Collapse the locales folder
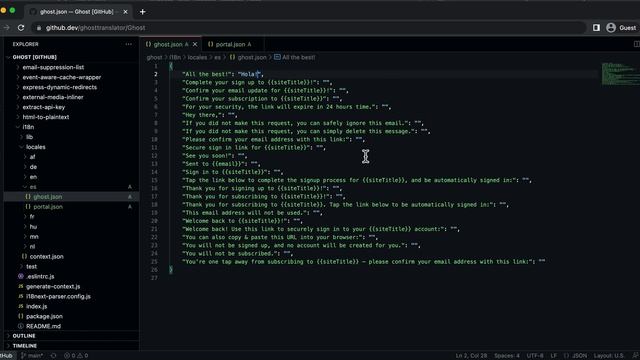Viewport: 640px width, 360px height. 36,147
